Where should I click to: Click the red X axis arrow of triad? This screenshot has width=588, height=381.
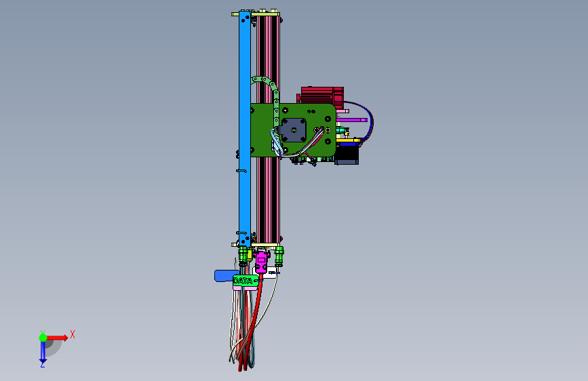(58, 338)
